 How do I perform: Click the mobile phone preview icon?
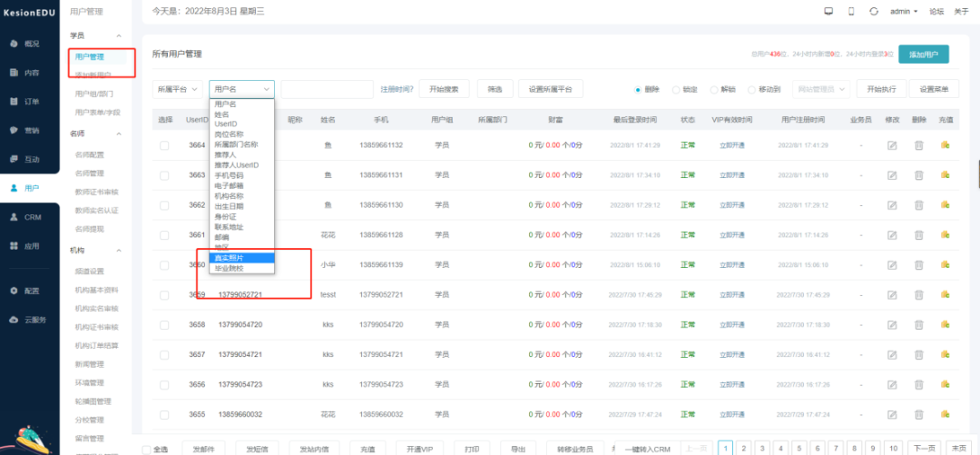click(x=850, y=11)
